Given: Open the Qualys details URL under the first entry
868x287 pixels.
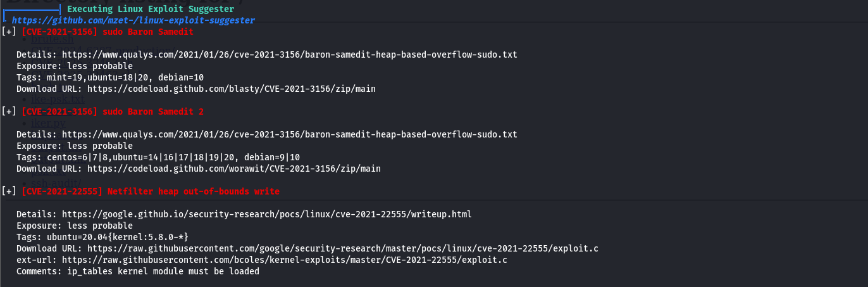Looking at the screenshot, I should point(289,54).
